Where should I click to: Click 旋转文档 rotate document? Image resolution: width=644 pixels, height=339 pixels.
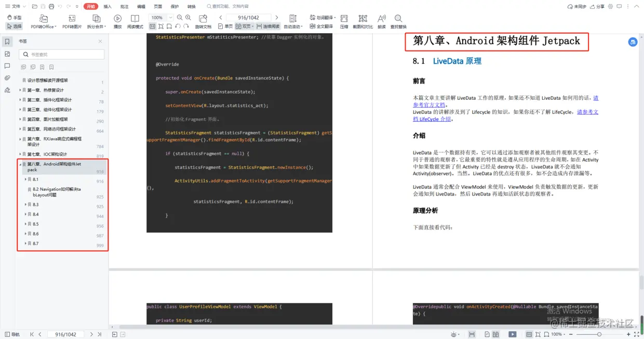click(x=203, y=22)
